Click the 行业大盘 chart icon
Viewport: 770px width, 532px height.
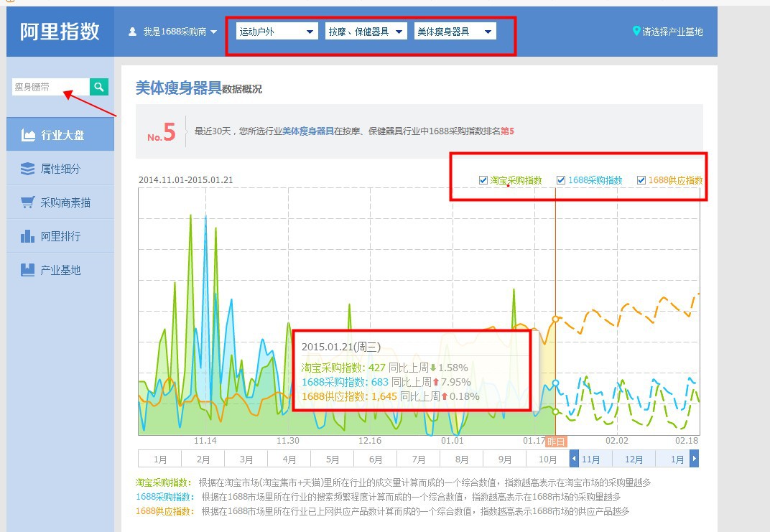tap(28, 135)
